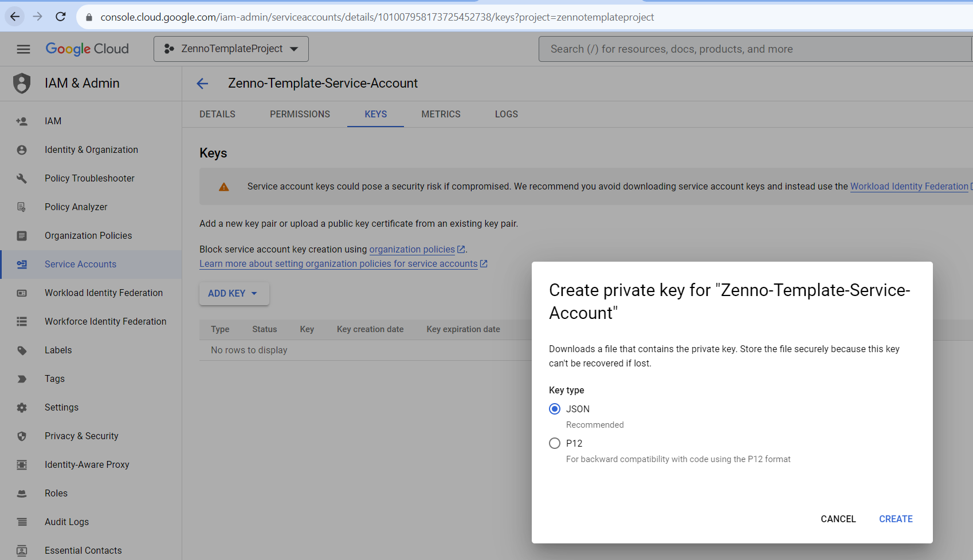Image resolution: width=973 pixels, height=560 pixels.
Task: Select the JSON key type radio button
Action: coord(555,409)
